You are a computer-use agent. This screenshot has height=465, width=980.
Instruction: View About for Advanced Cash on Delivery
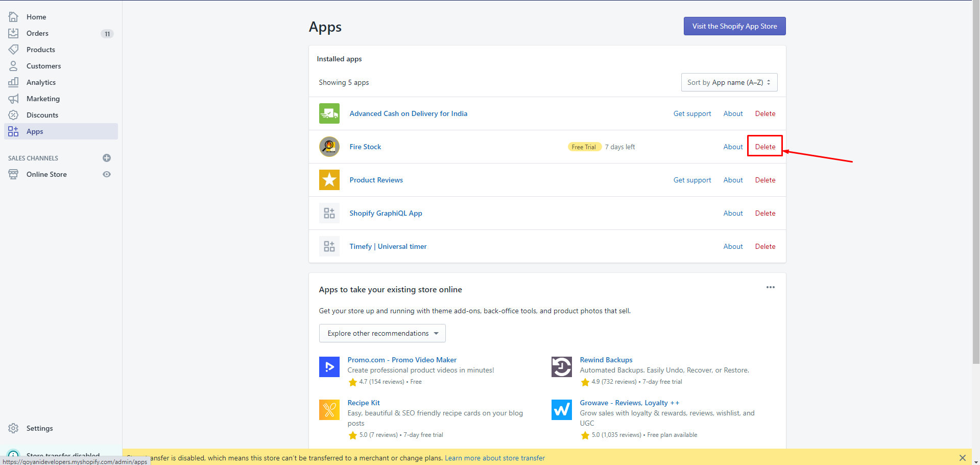tap(733, 113)
